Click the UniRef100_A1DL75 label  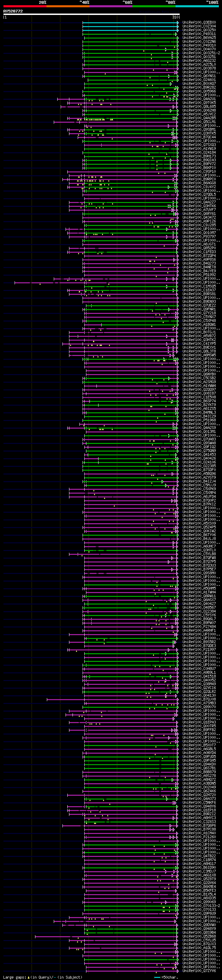tap(199, 948)
